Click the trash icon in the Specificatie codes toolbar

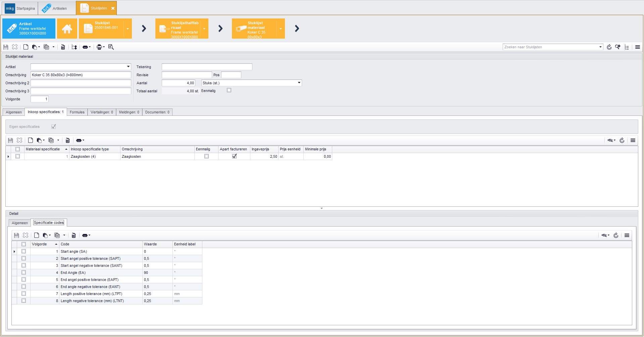coord(73,235)
